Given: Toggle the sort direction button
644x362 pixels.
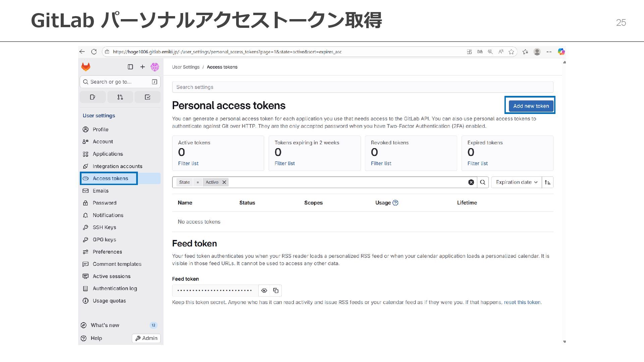Looking at the screenshot, I should (547, 182).
